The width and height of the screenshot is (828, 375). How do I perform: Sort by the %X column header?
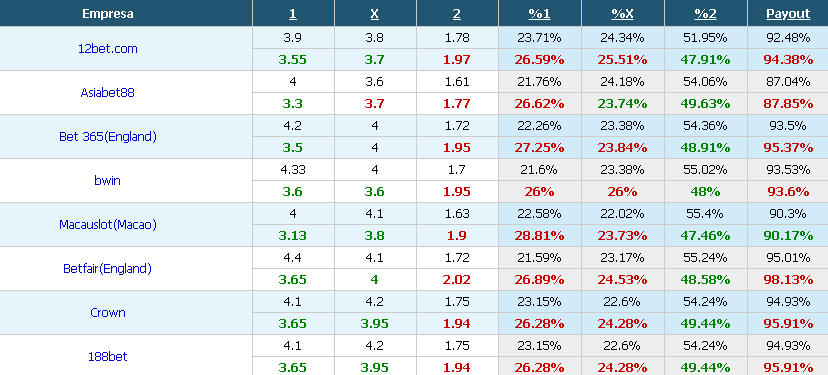coord(622,14)
